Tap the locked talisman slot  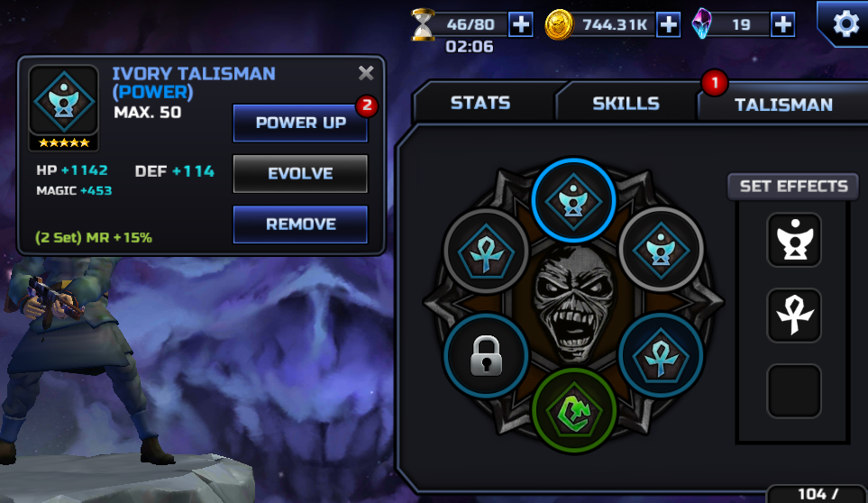click(x=486, y=356)
